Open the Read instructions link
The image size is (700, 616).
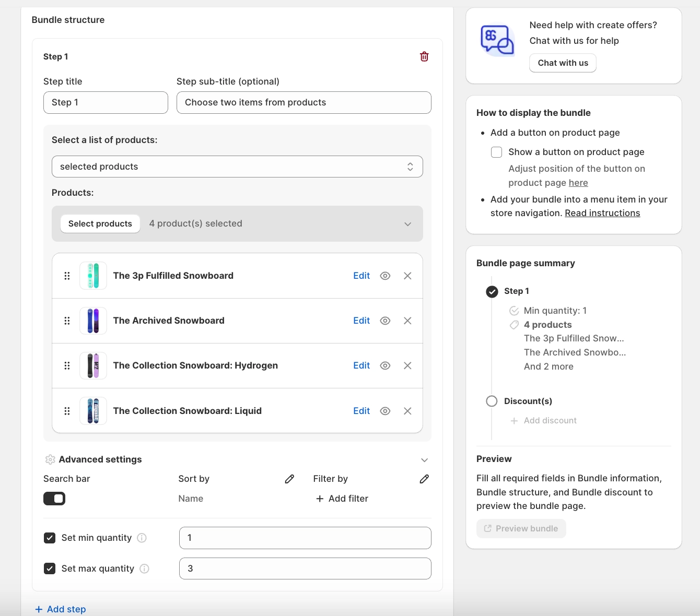tap(602, 213)
